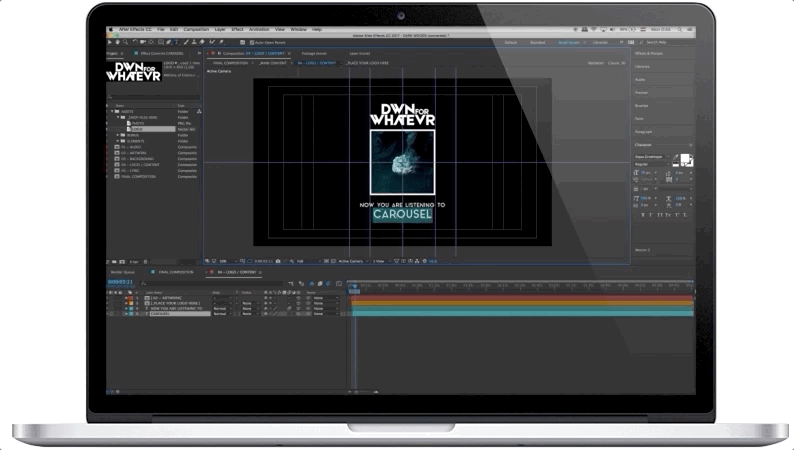Select the Eraser tool
This screenshot has width=794, height=450.
pos(202,43)
